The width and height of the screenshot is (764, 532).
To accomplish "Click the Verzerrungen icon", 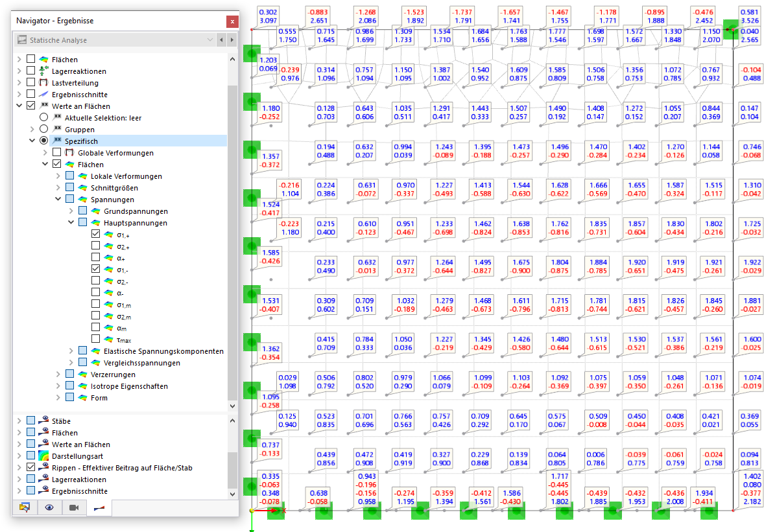I will (x=83, y=375).
